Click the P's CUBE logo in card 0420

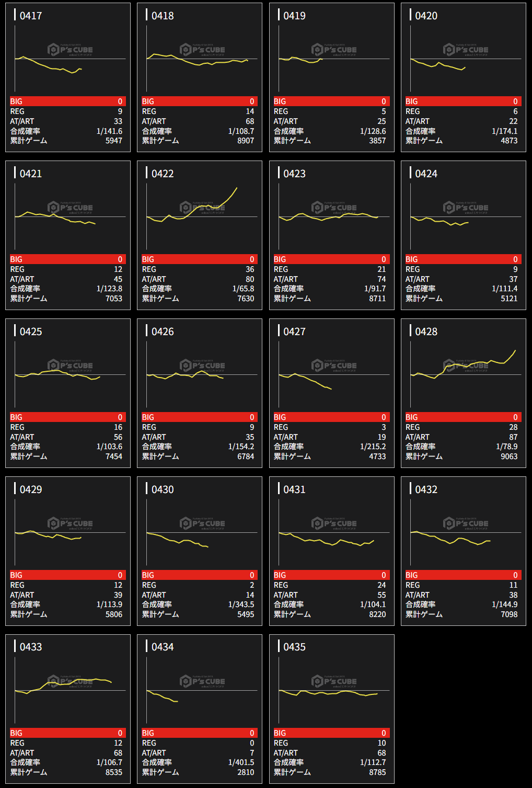(x=465, y=50)
